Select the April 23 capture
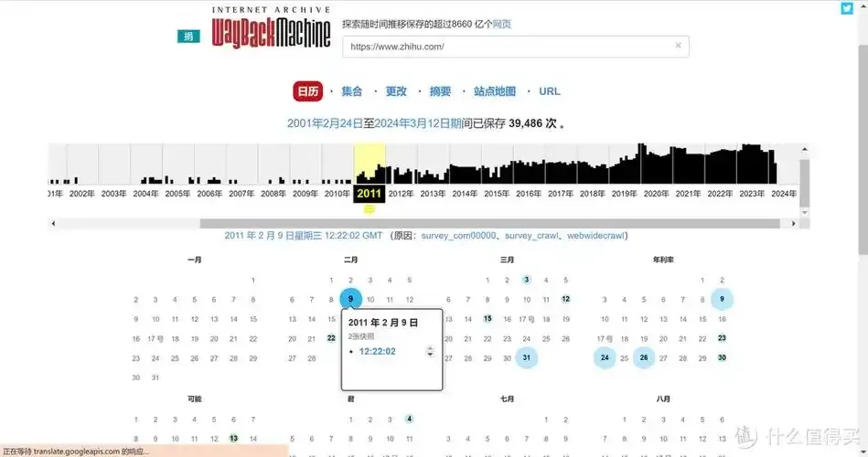The image size is (868, 457). coord(722,338)
